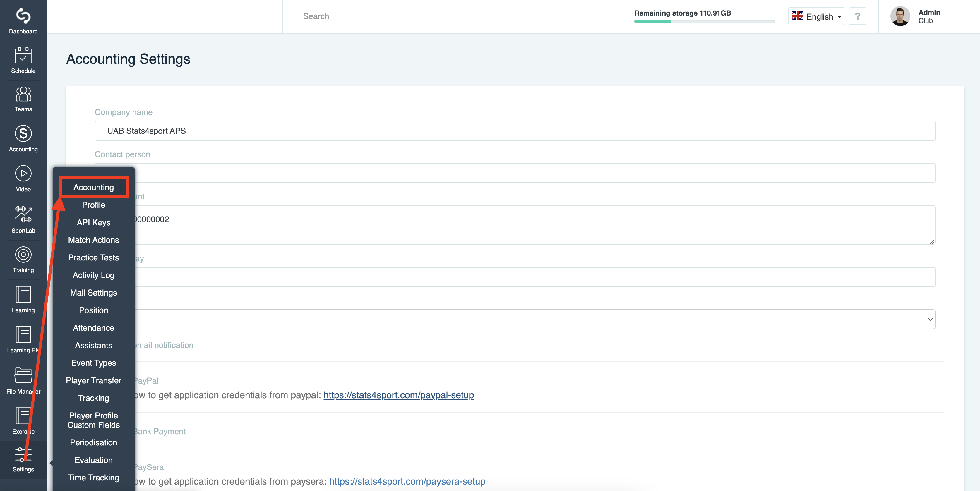The image size is (980, 491).
Task: Open Periodisation menu entry
Action: (94, 442)
